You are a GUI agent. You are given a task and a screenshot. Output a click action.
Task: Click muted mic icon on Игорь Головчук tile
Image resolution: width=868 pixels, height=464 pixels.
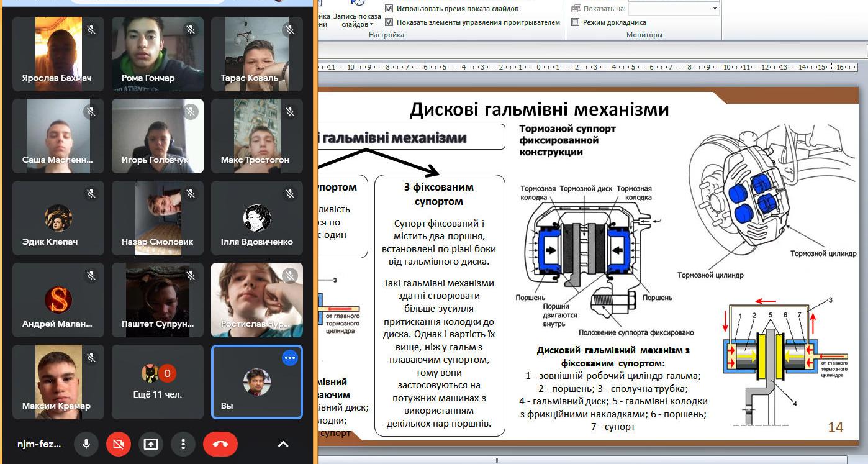191,112
